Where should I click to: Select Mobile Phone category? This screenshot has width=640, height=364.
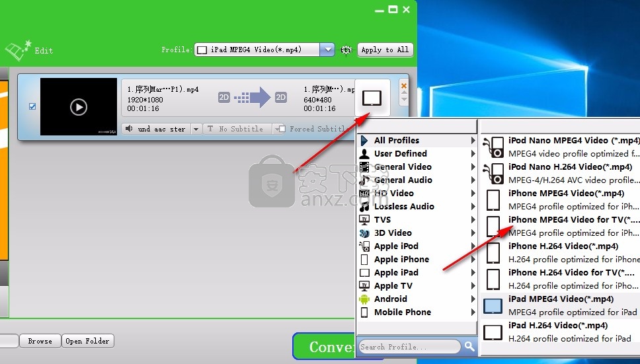[x=417, y=312]
